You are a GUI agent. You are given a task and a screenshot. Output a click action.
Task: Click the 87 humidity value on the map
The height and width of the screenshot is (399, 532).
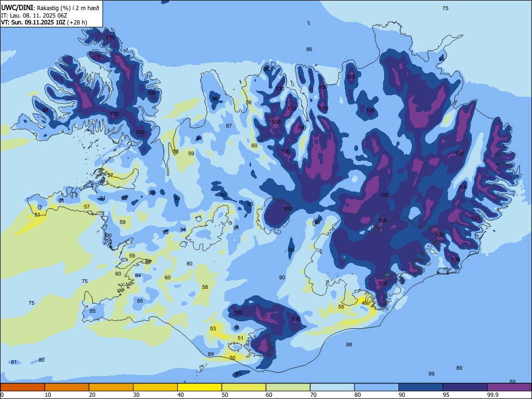click(x=229, y=126)
